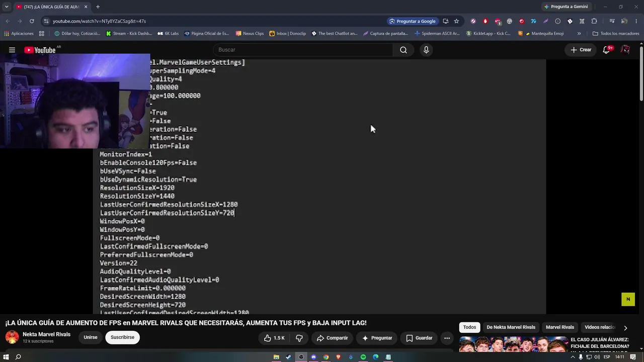644x362 pixels.
Task: Open Brave browser from taskbar
Action: click(338, 357)
